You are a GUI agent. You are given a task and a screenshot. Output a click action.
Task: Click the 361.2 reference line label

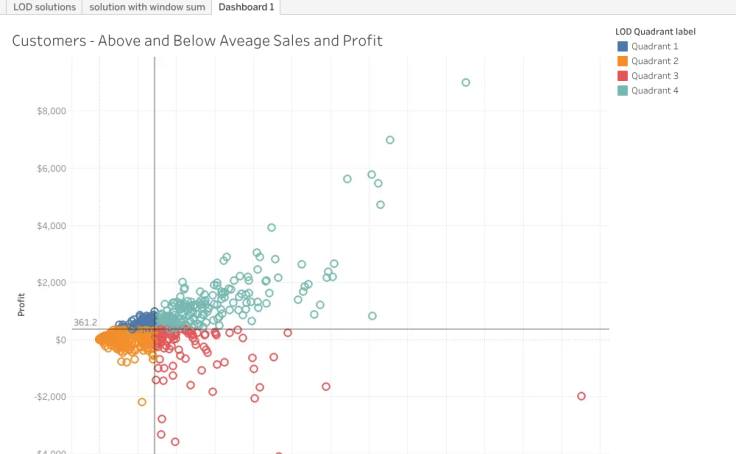point(85,323)
